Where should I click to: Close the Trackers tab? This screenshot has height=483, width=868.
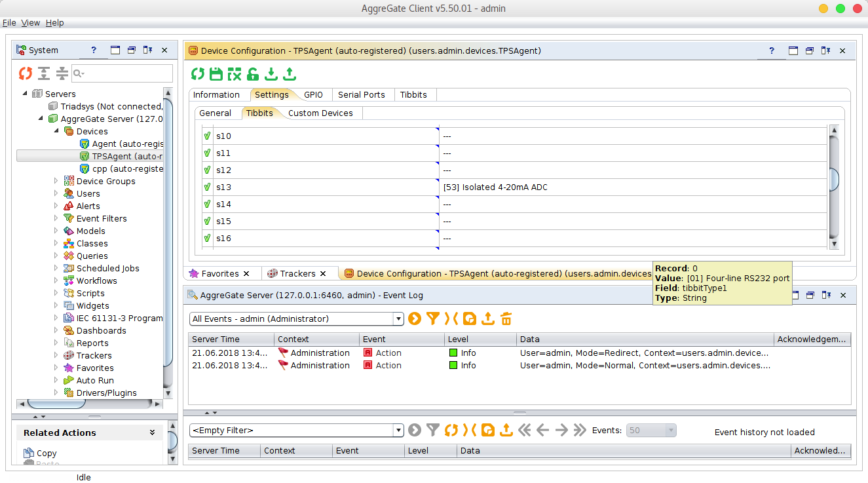[x=322, y=273]
